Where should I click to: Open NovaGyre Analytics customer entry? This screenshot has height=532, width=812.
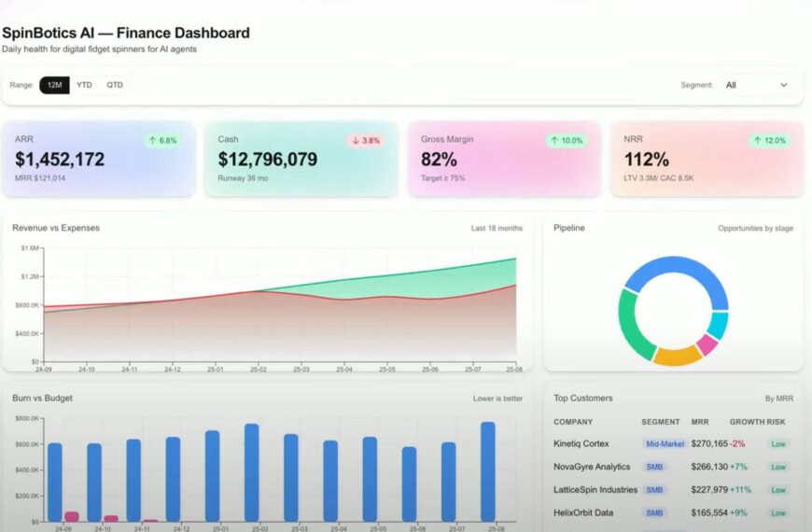pyautogui.click(x=592, y=467)
